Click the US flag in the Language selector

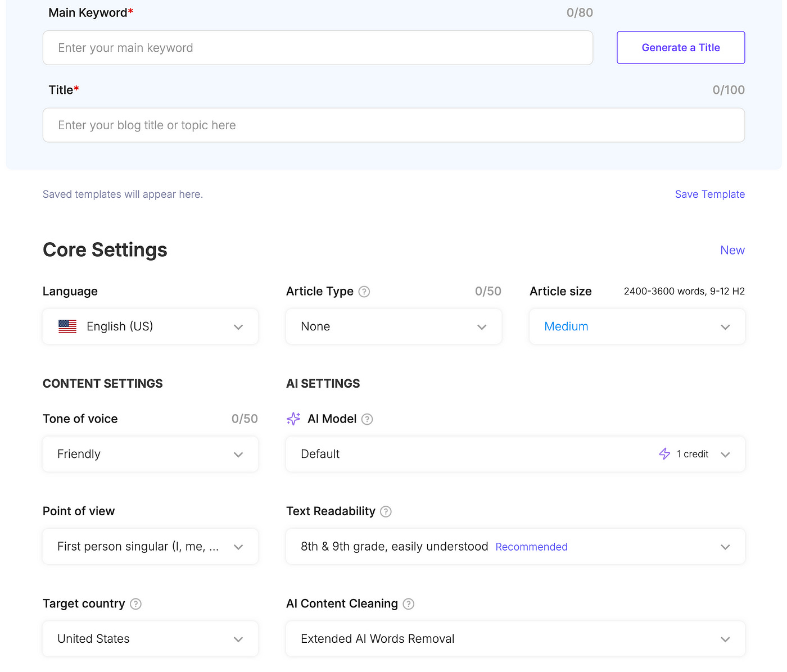click(x=67, y=326)
